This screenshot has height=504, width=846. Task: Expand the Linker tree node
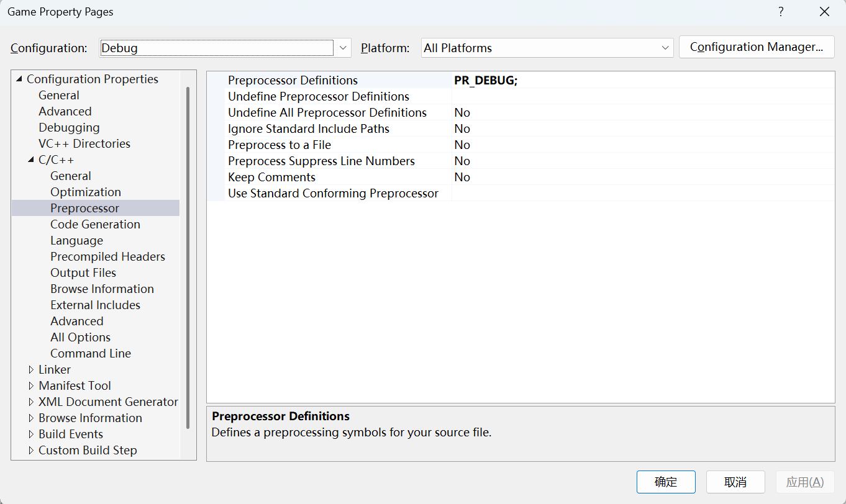click(x=31, y=369)
